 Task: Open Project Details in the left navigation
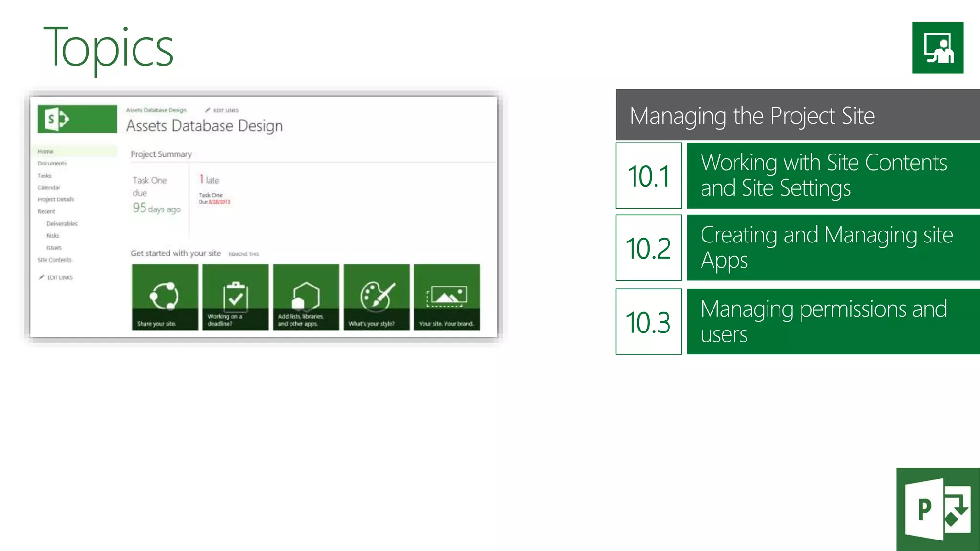coord(56,199)
